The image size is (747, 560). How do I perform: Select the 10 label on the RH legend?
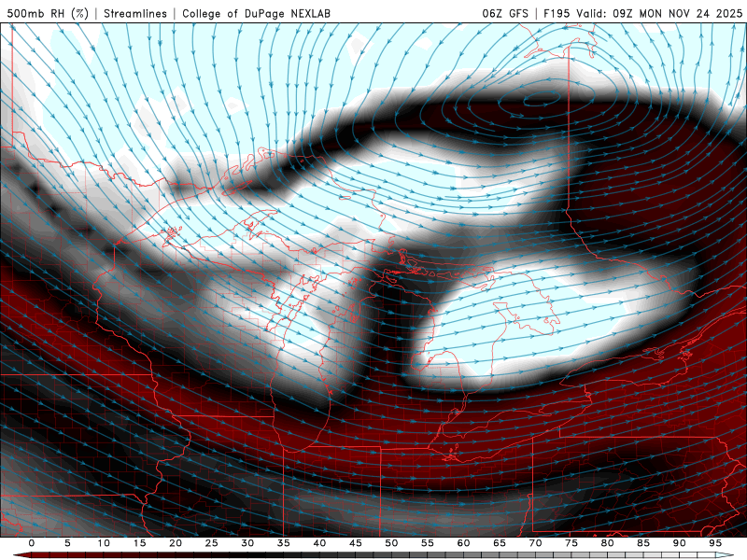tap(104, 543)
